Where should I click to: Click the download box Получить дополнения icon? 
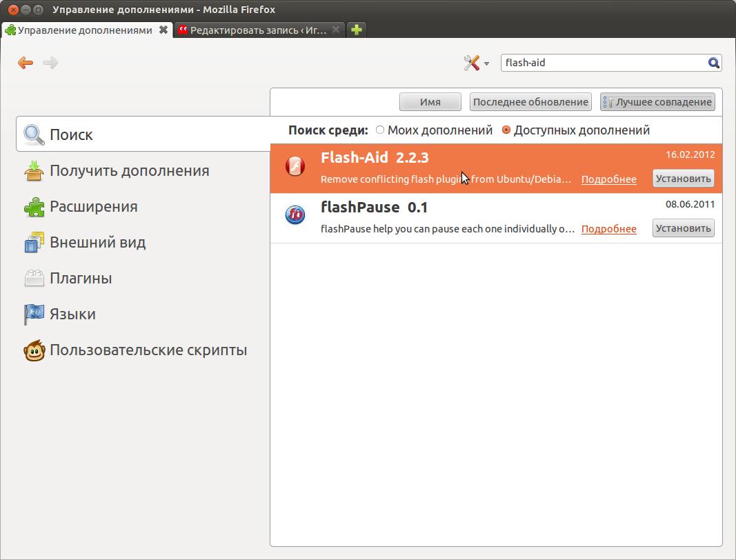coord(34,171)
